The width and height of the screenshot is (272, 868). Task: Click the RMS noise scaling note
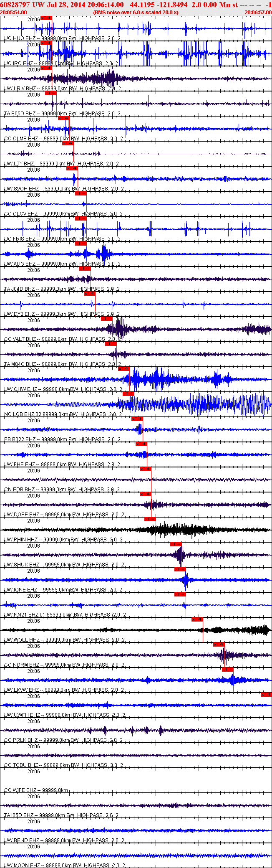pyautogui.click(x=136, y=13)
